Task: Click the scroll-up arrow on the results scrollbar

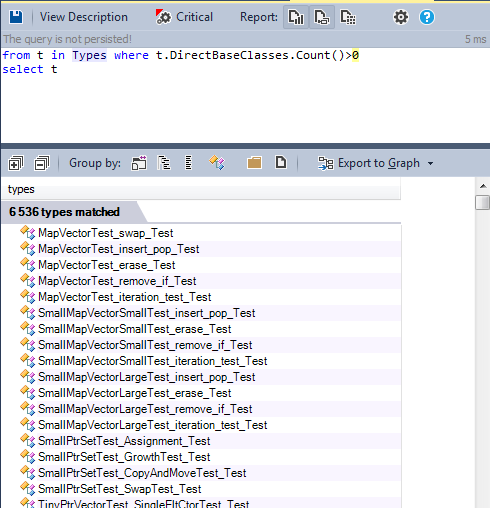Action: [483, 186]
